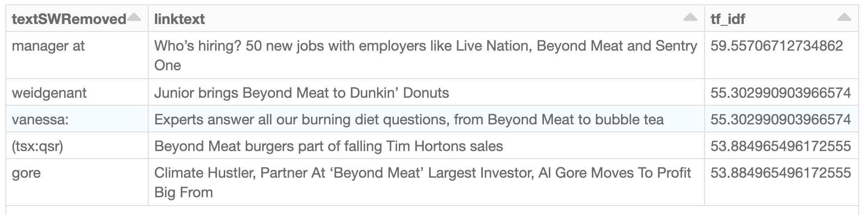Click sort arrow in linktext column

tap(690, 18)
